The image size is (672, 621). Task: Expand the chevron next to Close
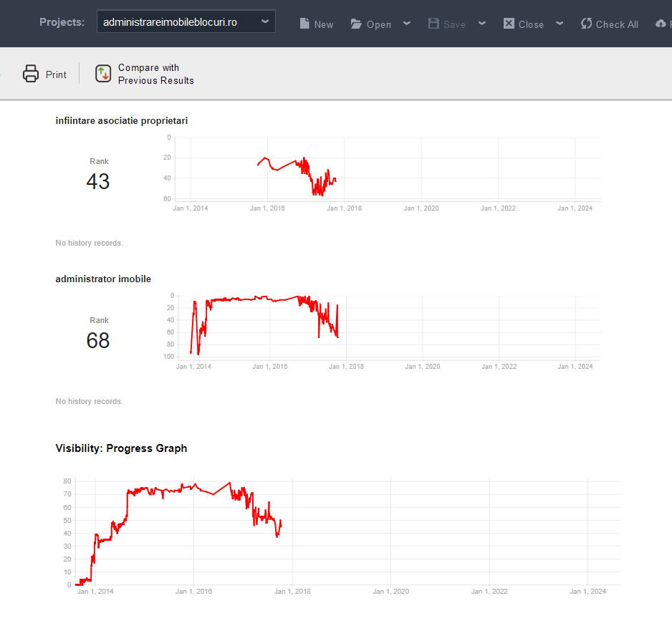559,24
